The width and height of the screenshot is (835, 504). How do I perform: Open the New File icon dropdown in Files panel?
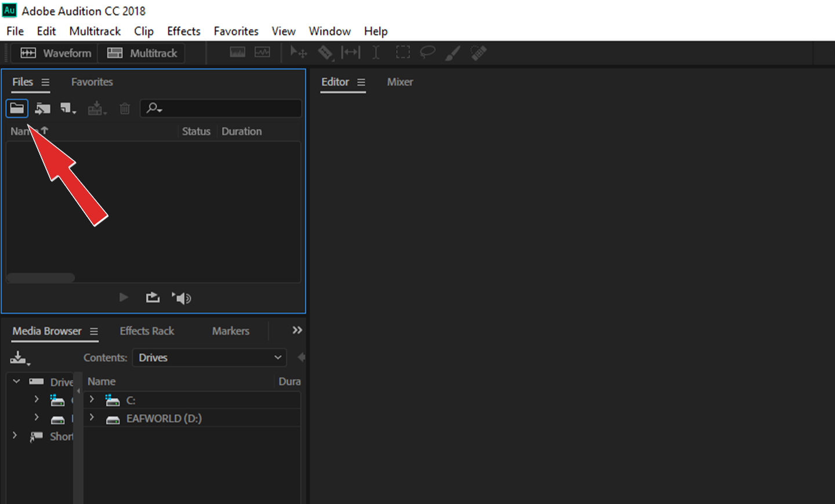point(68,108)
